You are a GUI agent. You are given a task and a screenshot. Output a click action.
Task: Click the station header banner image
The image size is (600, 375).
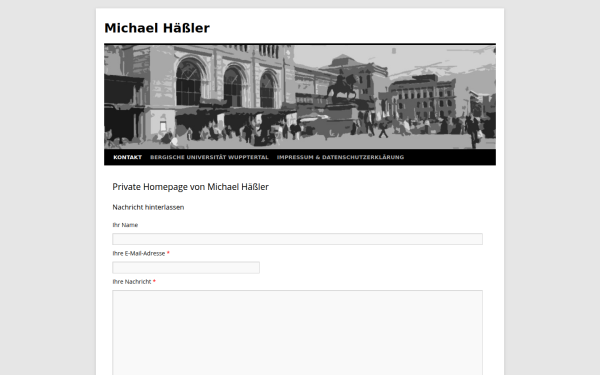[300, 97]
